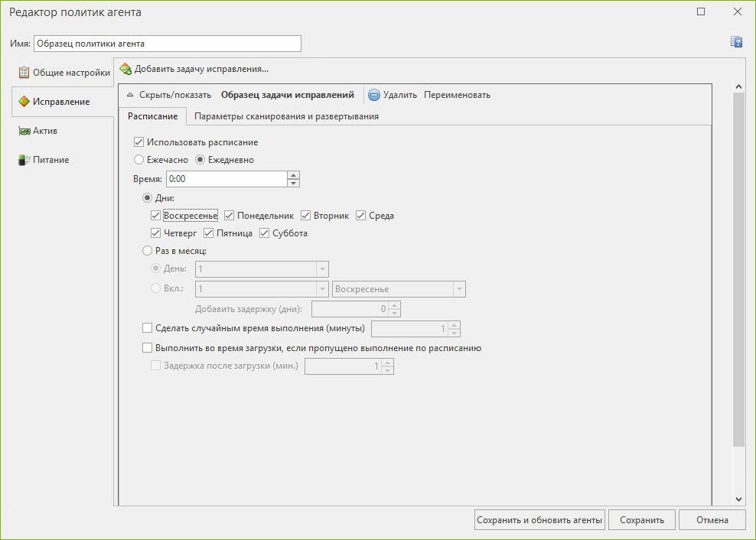The height and width of the screenshot is (540, 756).
Task: Uncheck the Использовать расписание checkbox
Action: click(138, 142)
